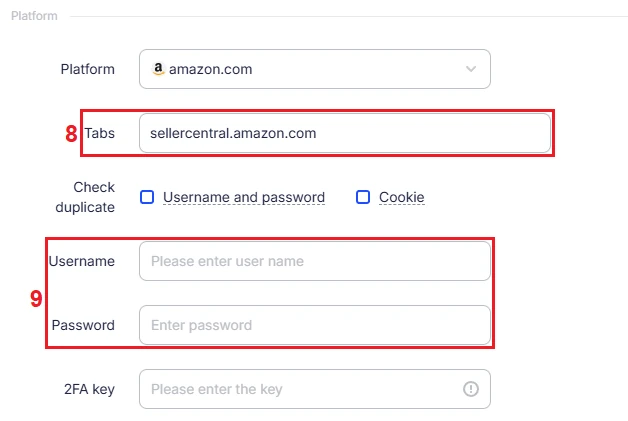Viewport: 628px width, 421px height.
Task: Click the 'Username and password' dotted label
Action: coord(243,197)
